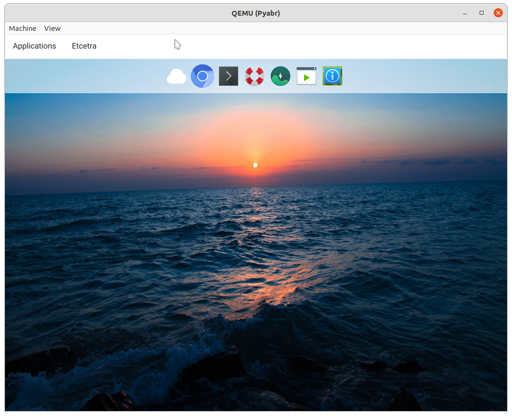This screenshot has width=512, height=416.
Task: Open the red lifebuoy help icon
Action: pos(254,76)
